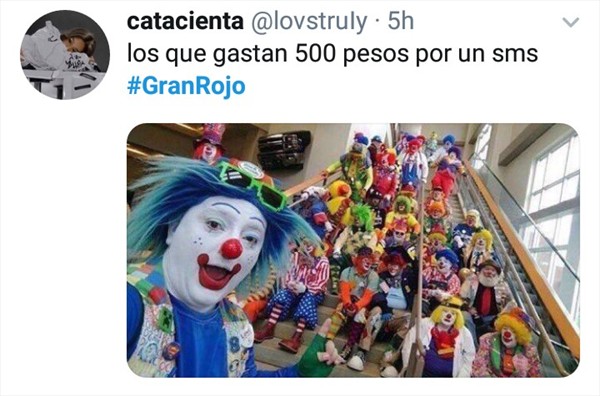This screenshot has width=600, height=396.
Task: Click the blue-haired clown's open mouth
Action: [216, 274]
